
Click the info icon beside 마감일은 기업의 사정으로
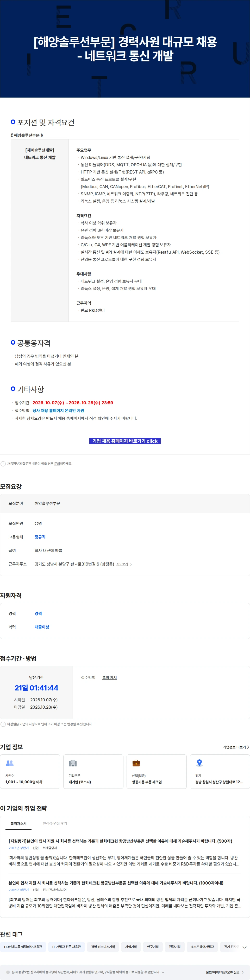click(3, 724)
